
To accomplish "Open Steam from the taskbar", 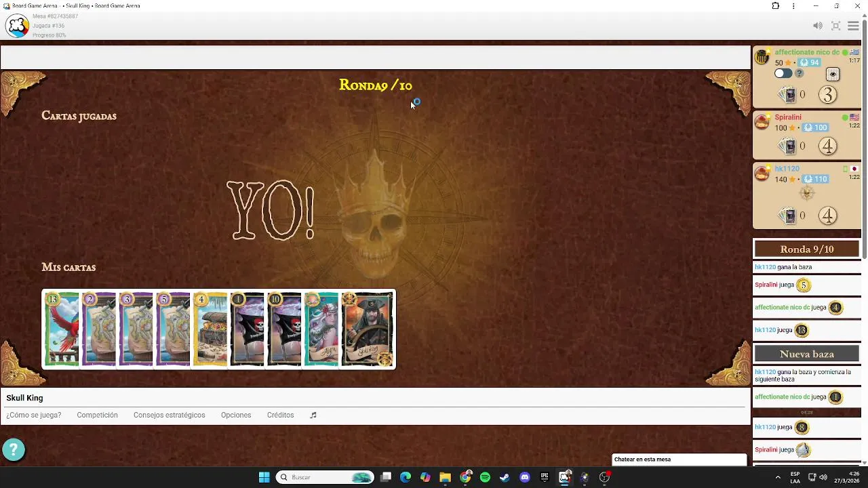I will pos(505,477).
